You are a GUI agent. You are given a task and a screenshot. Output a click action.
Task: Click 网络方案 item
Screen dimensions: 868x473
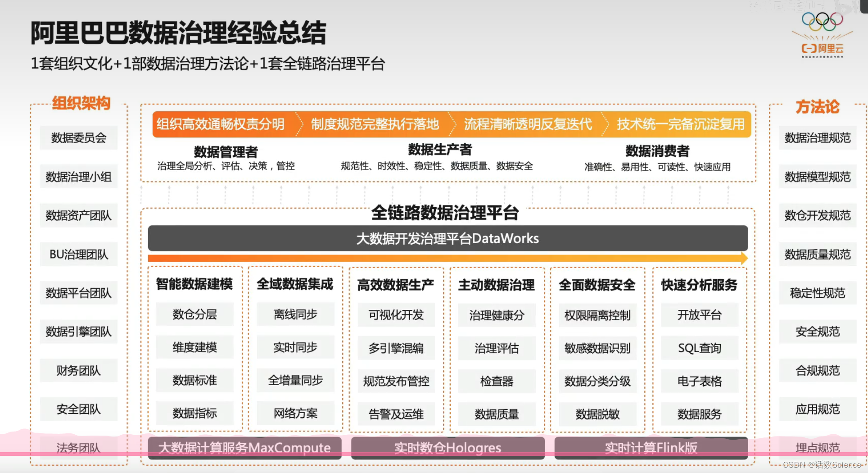pyautogui.click(x=296, y=413)
